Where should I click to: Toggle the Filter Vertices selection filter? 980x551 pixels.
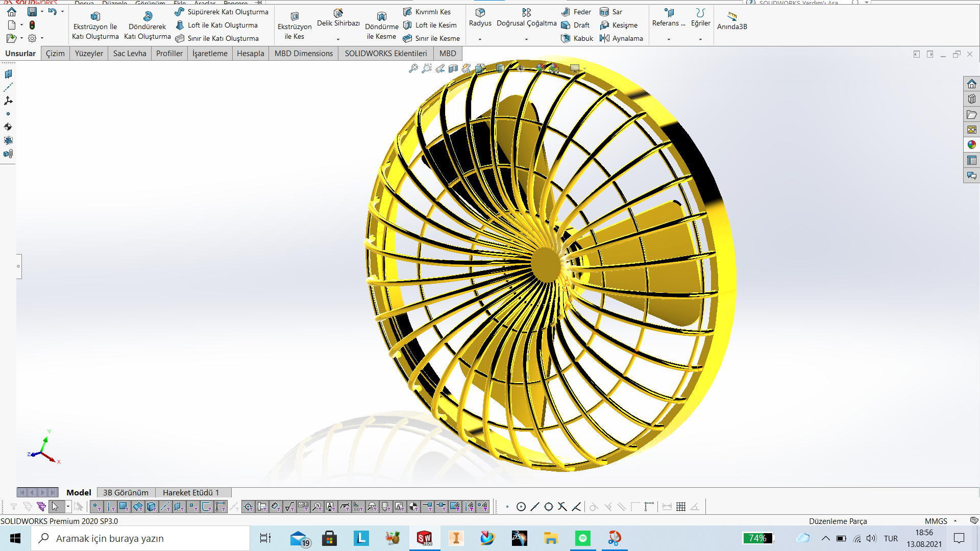[97, 507]
